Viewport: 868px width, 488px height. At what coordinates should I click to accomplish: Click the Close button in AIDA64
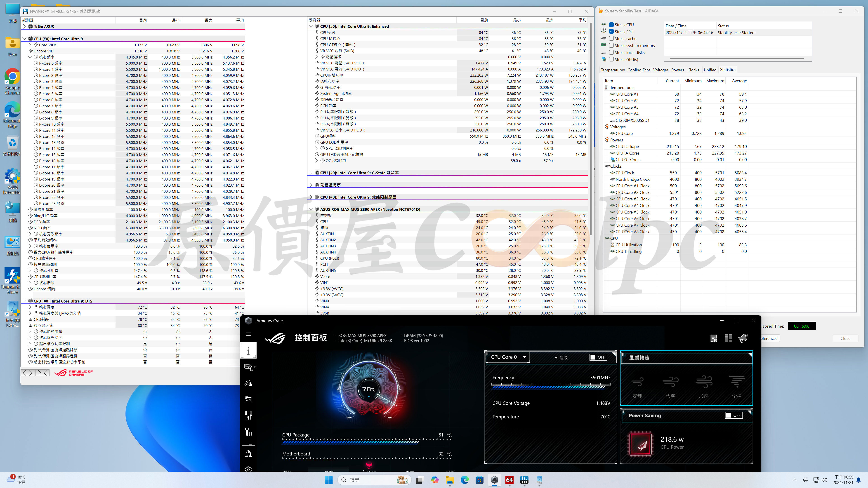pos(845,338)
